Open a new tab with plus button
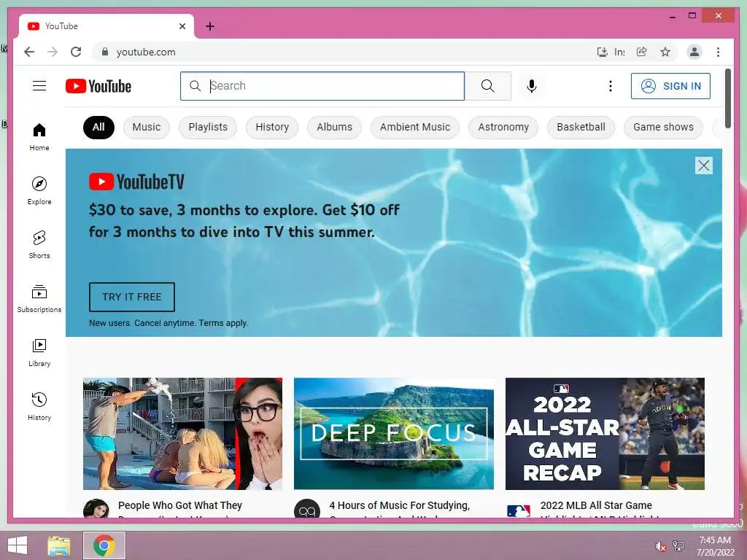Screen dimensions: 747x560 [210, 26]
